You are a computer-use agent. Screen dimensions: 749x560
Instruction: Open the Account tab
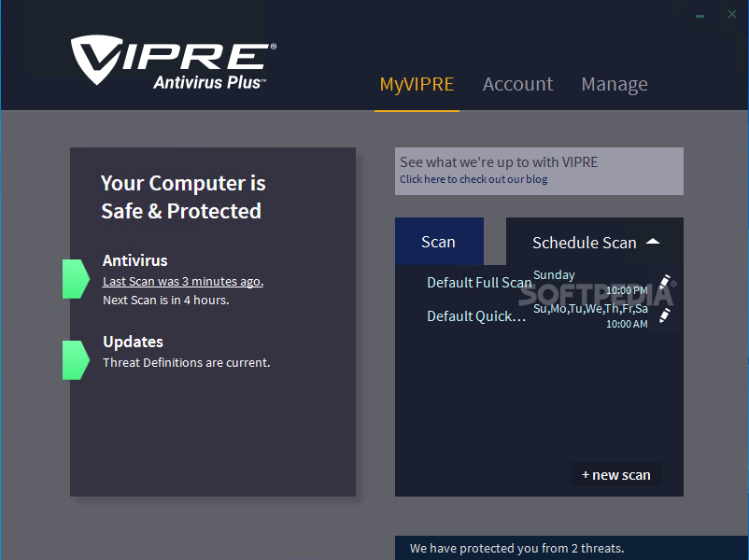(517, 85)
